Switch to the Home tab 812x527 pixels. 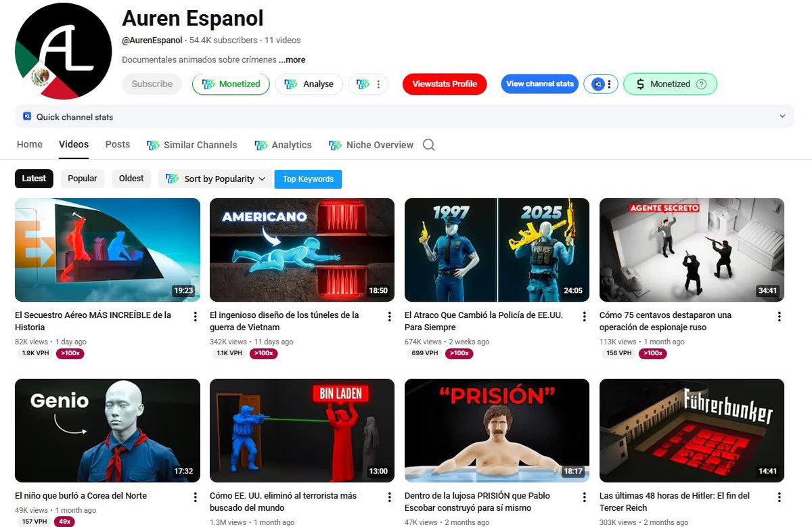[x=30, y=144]
